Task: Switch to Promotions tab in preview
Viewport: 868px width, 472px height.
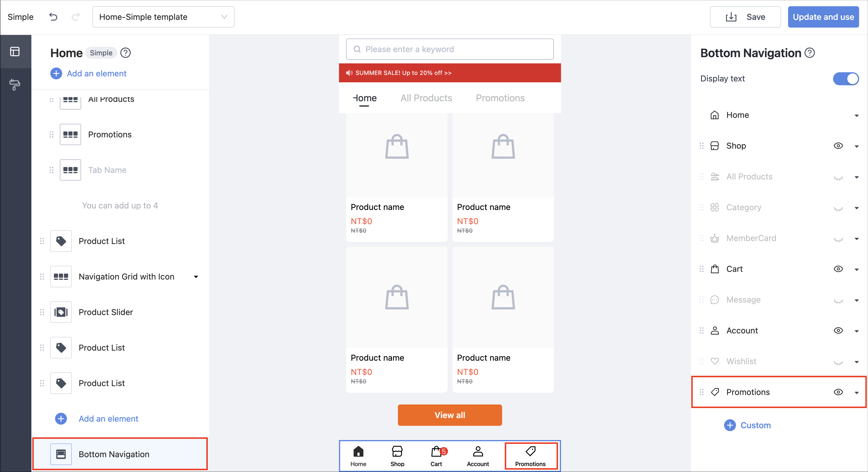Action: click(x=500, y=98)
